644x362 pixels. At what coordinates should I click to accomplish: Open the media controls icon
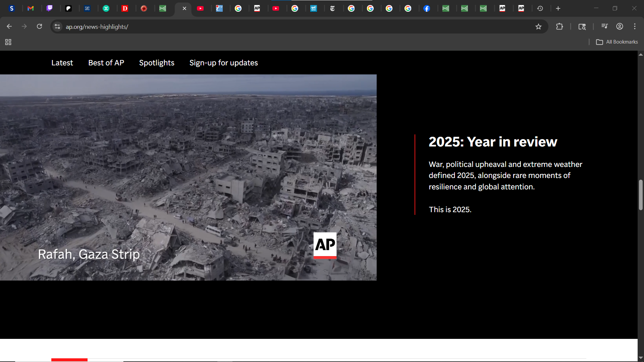604,26
